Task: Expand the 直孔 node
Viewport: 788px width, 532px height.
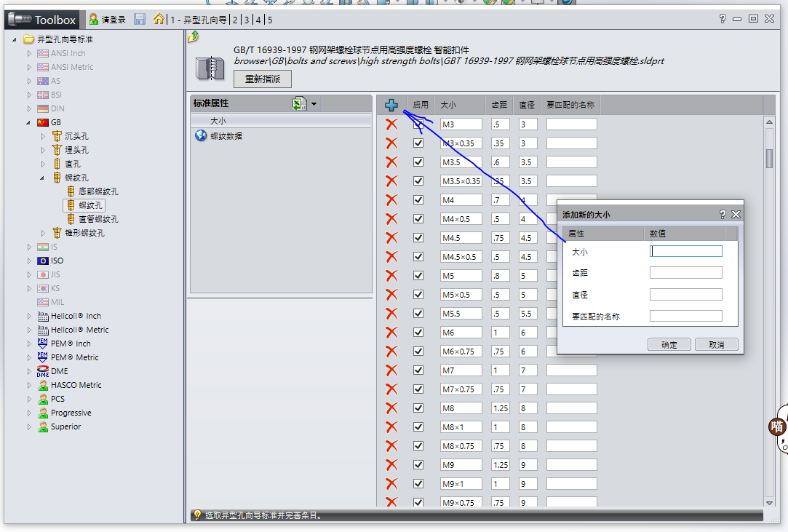Action: pyautogui.click(x=43, y=164)
